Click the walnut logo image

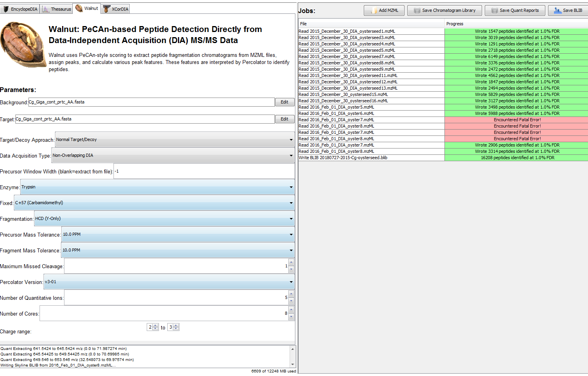click(22, 44)
